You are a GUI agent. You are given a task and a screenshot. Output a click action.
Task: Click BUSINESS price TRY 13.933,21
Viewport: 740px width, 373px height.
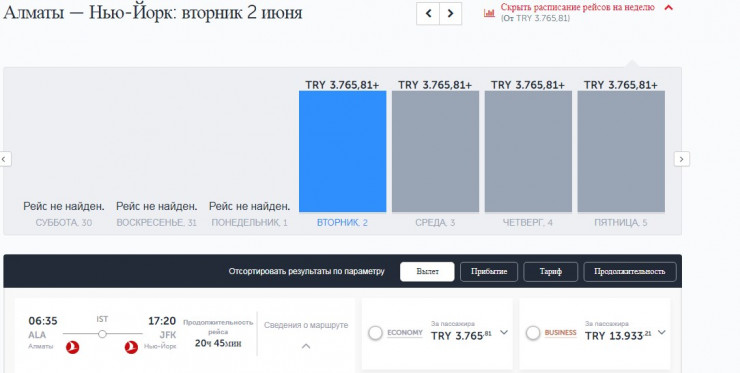point(618,336)
